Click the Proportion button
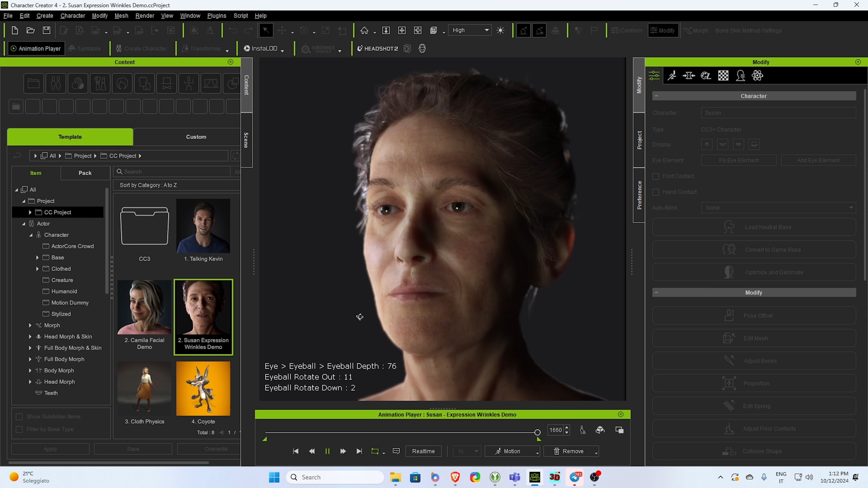Screen dimensions: 868x488 pyautogui.click(x=754, y=384)
